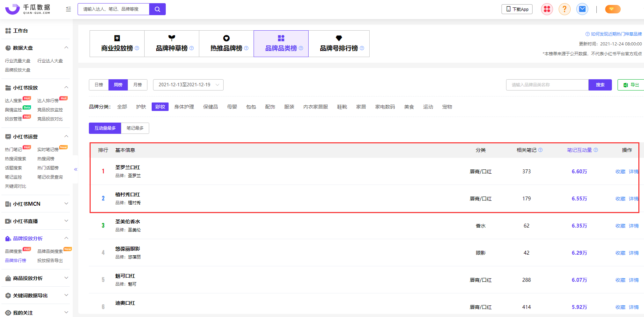Click 详情 for 圣美伦香水 row
The height and width of the screenshot is (317, 644).
click(634, 226)
